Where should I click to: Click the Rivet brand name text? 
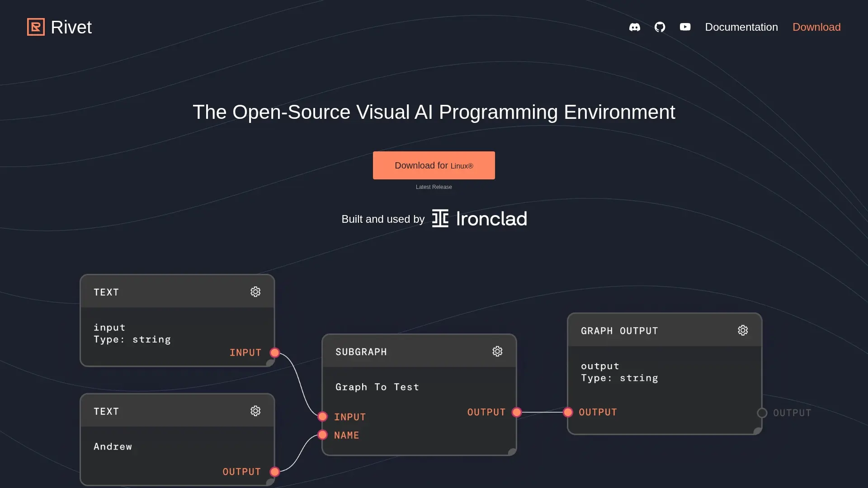pos(71,27)
